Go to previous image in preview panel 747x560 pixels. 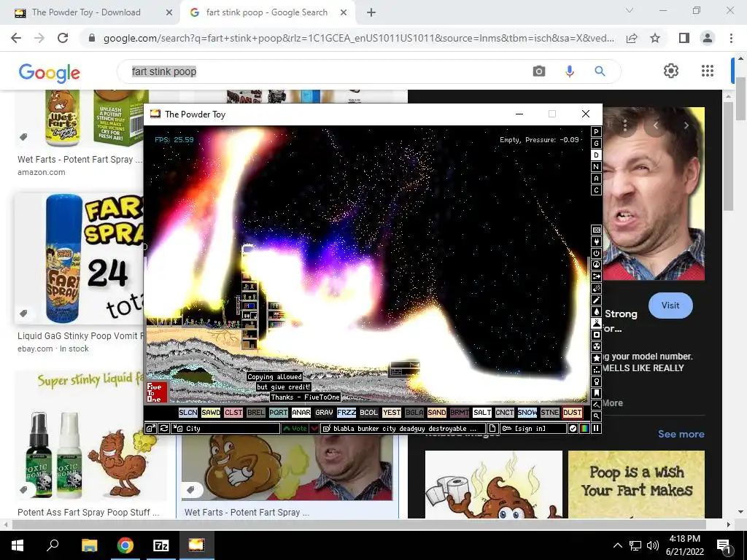click(x=656, y=125)
